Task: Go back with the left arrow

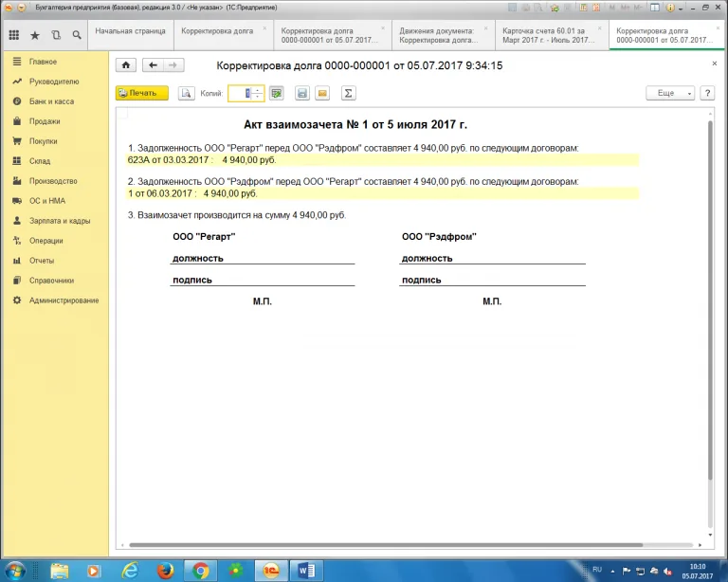Action: 152,65
